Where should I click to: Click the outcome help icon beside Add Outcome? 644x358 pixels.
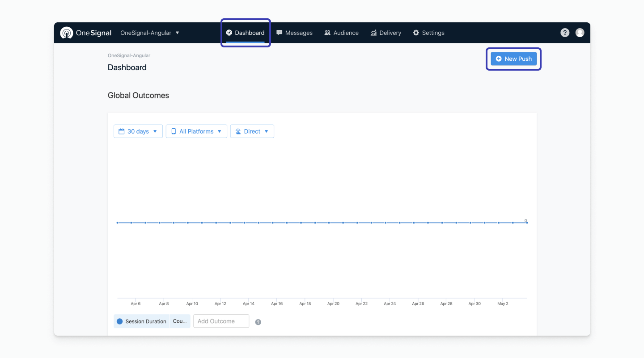click(258, 322)
